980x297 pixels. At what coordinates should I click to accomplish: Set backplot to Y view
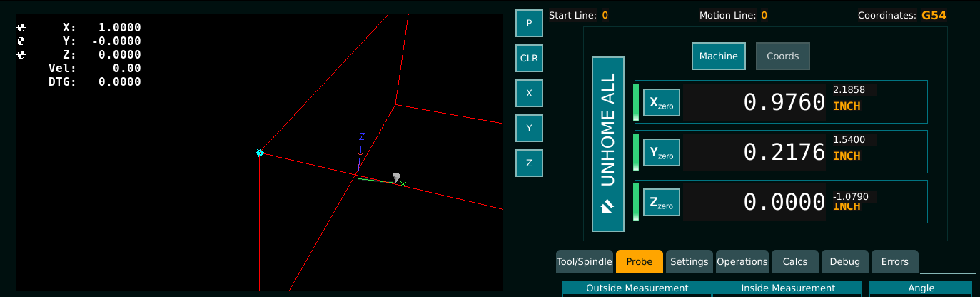pos(529,128)
